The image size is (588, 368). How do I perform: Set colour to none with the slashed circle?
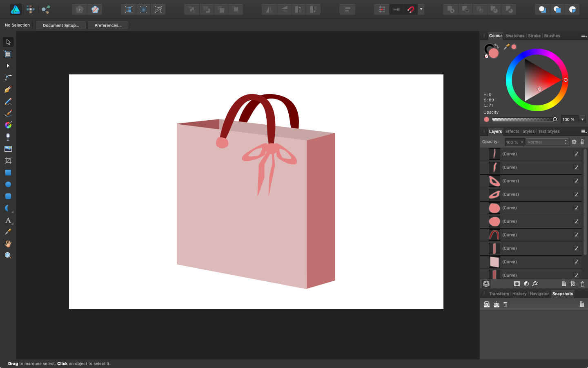[486, 56]
